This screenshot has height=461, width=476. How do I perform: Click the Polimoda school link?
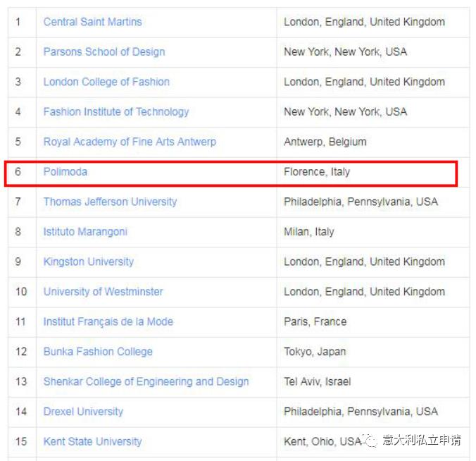65,172
